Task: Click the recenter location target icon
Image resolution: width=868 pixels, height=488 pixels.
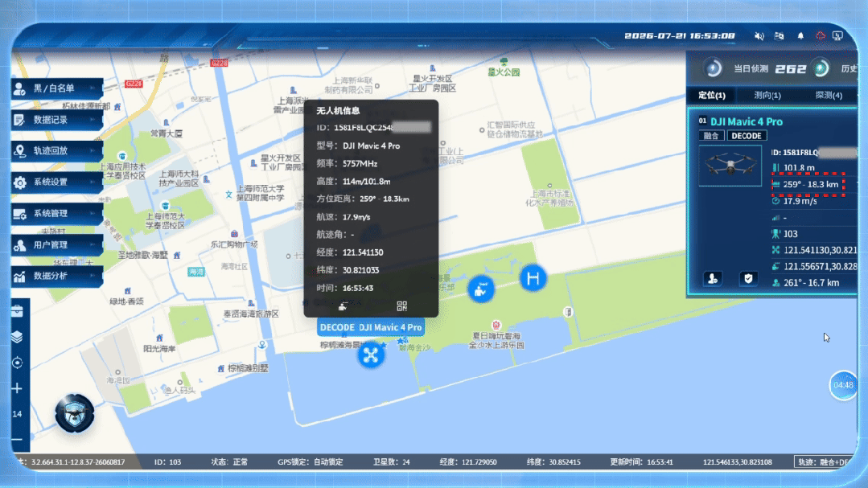Action: (x=17, y=363)
